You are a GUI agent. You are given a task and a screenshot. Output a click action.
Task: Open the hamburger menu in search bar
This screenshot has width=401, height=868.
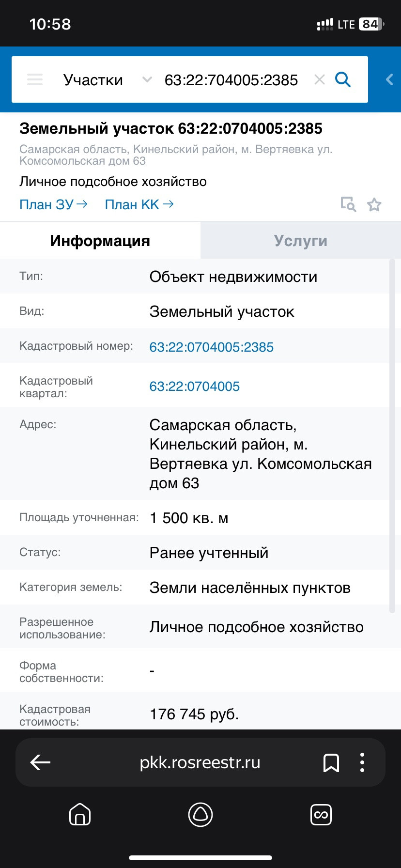pyautogui.click(x=35, y=79)
